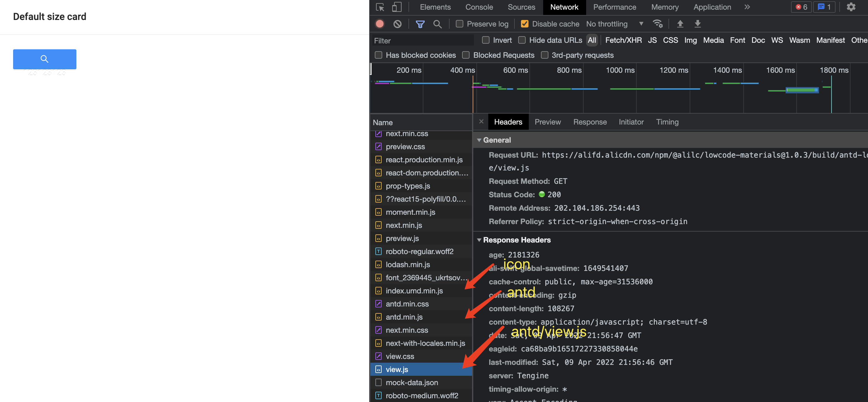Click the blue search button on the card

tap(45, 59)
